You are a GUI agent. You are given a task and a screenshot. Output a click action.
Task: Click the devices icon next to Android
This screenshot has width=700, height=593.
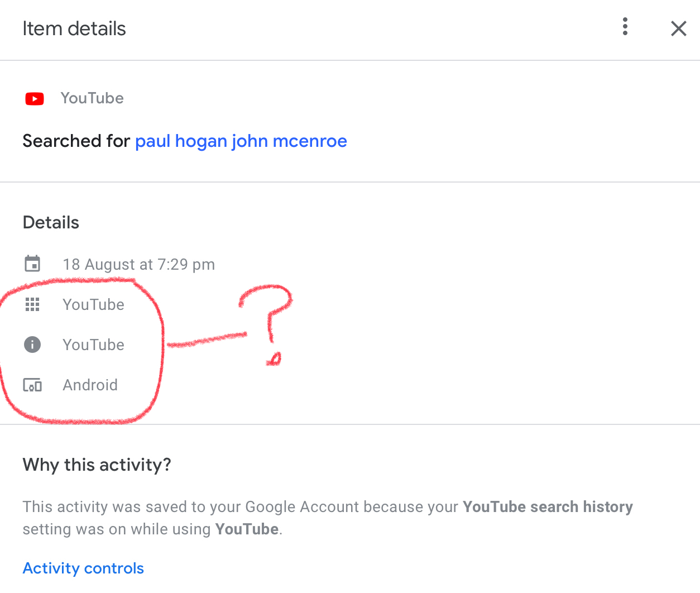[x=32, y=385]
